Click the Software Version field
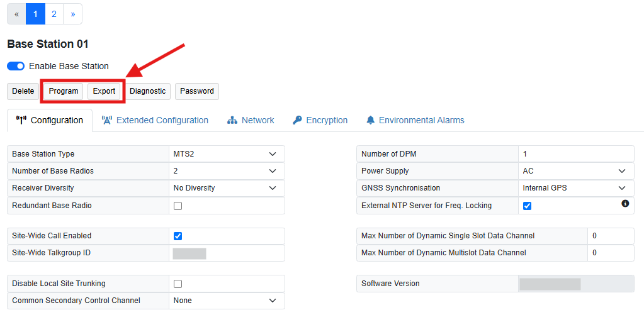Viewport: 644px width, 310px height. coord(576,284)
